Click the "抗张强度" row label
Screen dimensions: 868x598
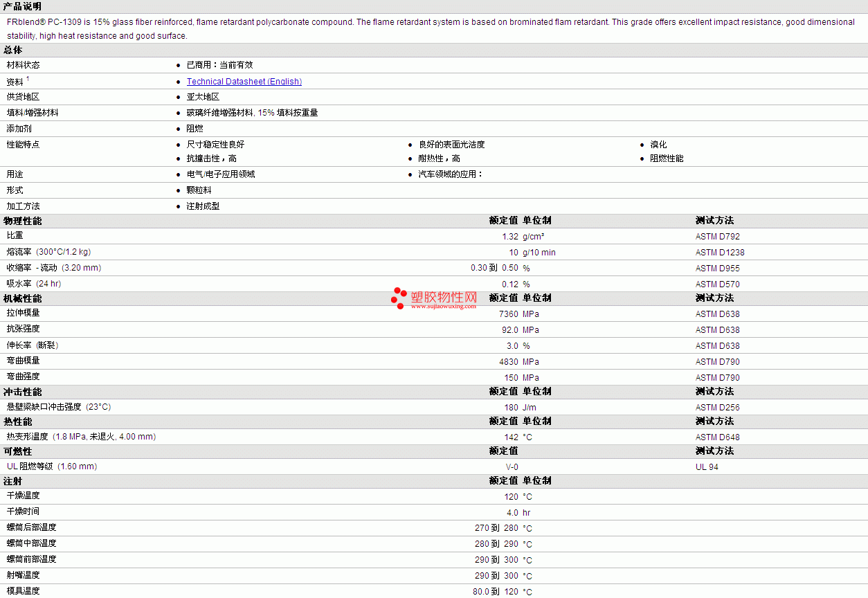tap(24, 329)
